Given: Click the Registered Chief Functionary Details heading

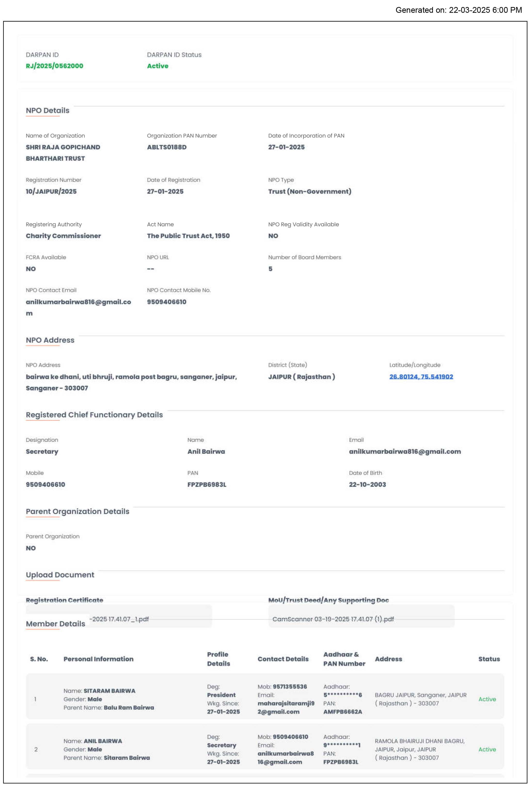Looking at the screenshot, I should pyautogui.click(x=94, y=415).
